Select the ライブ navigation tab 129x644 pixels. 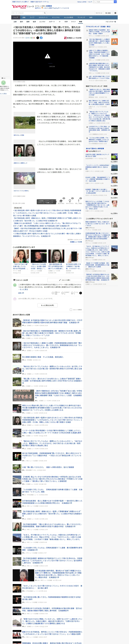pyautogui.click(x=32, y=17)
